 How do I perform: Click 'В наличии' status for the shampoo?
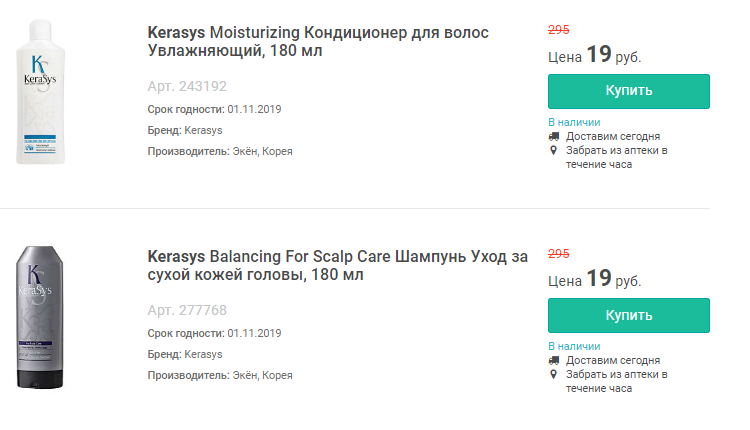click(574, 346)
